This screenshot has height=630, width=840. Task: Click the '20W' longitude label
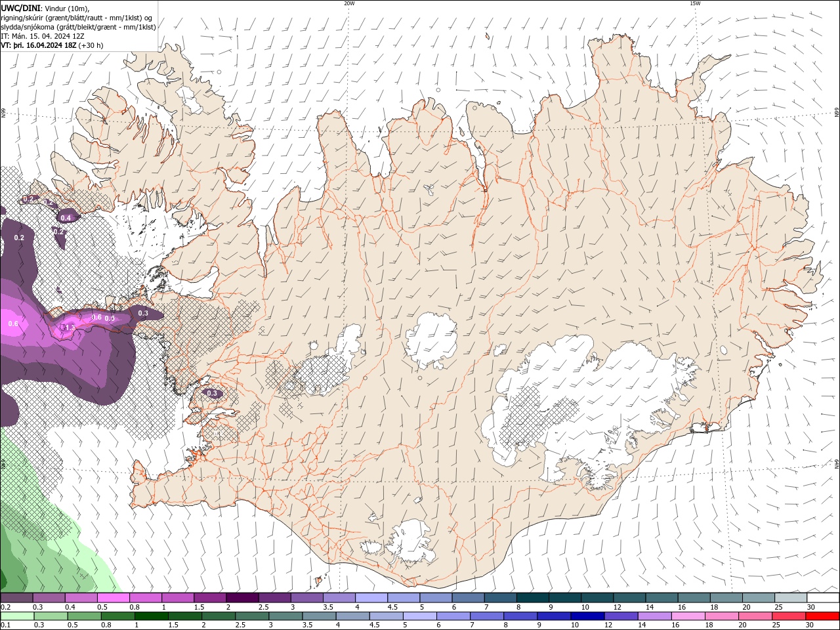(349, 3)
